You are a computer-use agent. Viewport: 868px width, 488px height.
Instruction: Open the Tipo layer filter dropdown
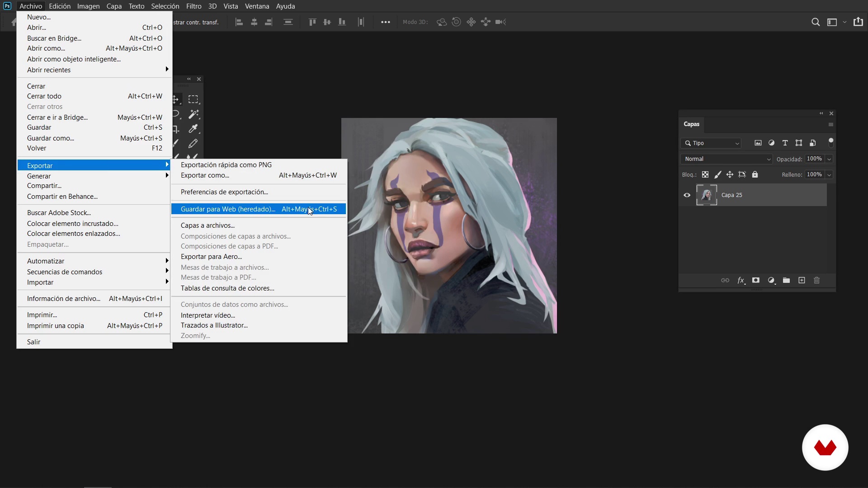711,143
